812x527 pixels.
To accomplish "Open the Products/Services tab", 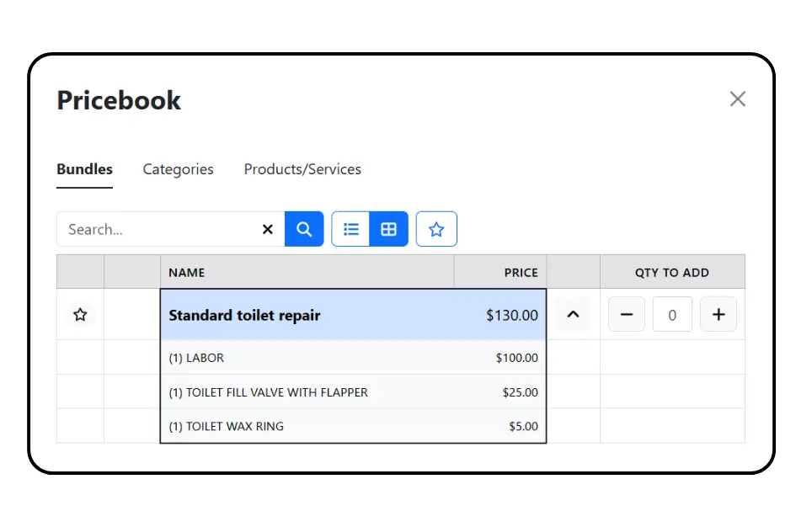I will coord(302,169).
